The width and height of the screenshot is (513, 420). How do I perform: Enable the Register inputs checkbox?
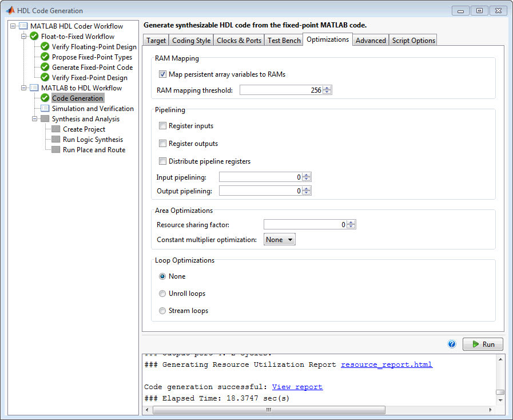pyautogui.click(x=162, y=125)
